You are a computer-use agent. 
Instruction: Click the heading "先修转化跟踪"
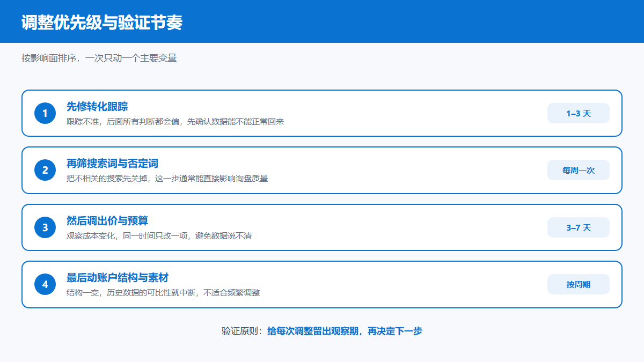(97, 106)
